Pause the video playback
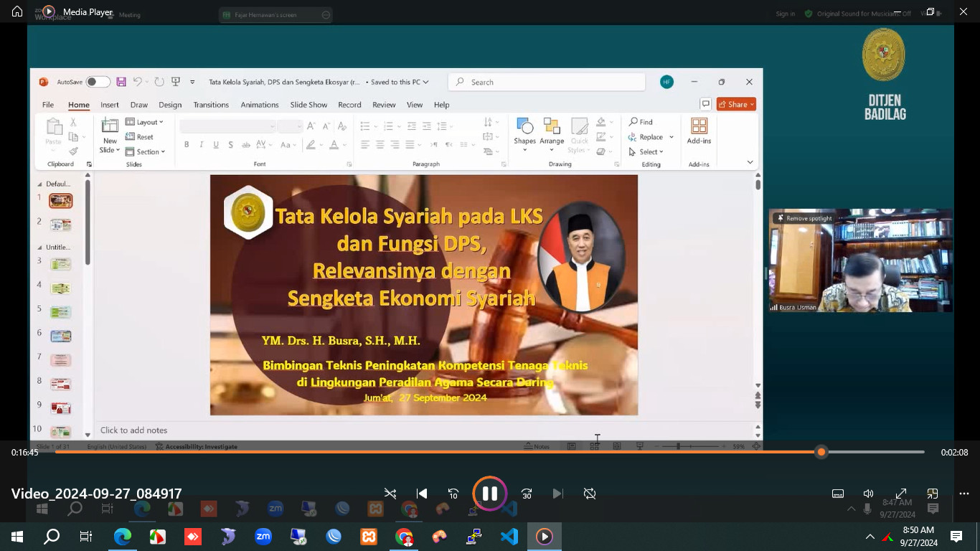This screenshot has height=551, width=980. pos(490,494)
